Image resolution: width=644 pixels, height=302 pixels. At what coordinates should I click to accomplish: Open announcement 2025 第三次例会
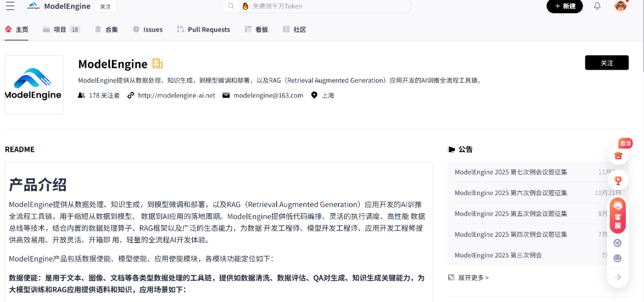point(498,255)
